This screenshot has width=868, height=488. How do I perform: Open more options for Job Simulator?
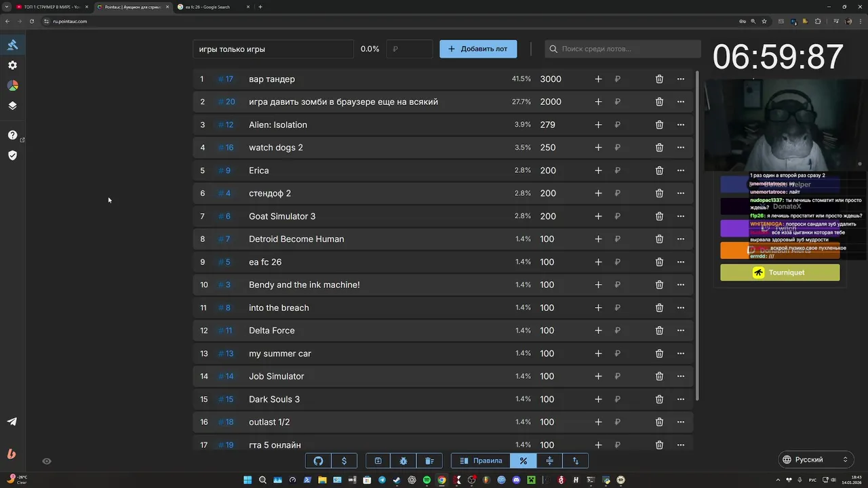[x=681, y=376]
